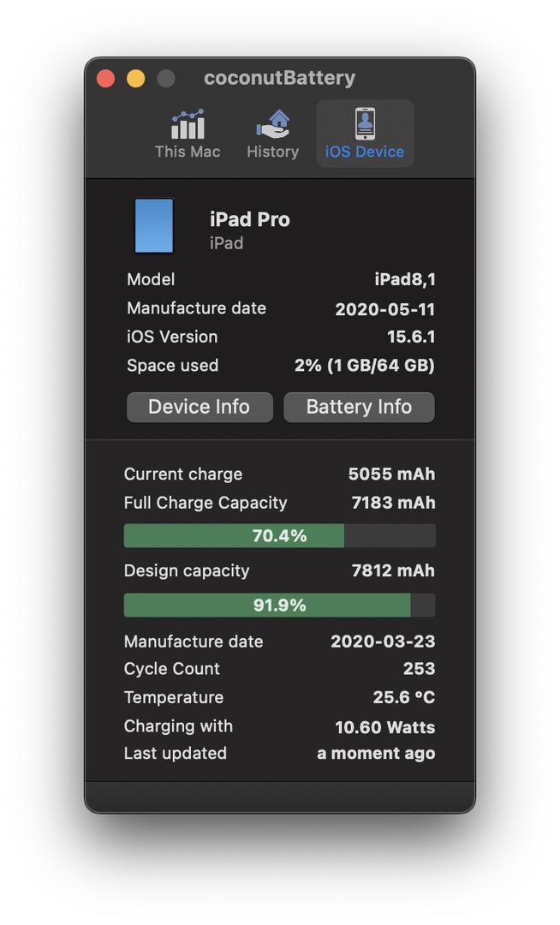Click the iPad Pro device name
This screenshot has width=560, height=925.
[250, 219]
